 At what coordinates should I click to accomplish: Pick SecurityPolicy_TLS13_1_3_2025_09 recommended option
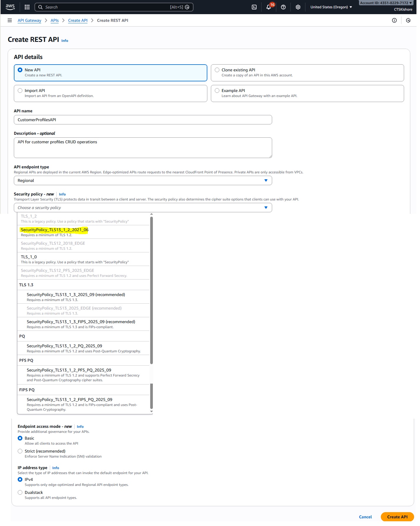(x=76, y=295)
